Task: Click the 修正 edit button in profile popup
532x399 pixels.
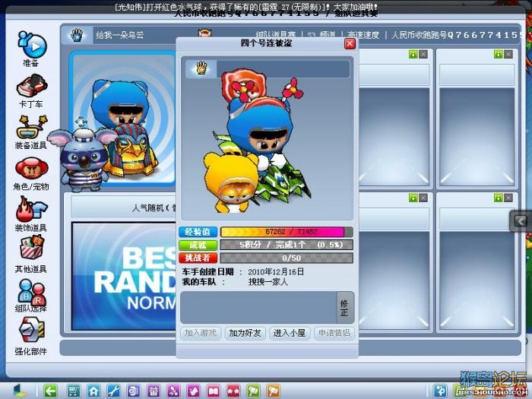Action: click(x=344, y=307)
